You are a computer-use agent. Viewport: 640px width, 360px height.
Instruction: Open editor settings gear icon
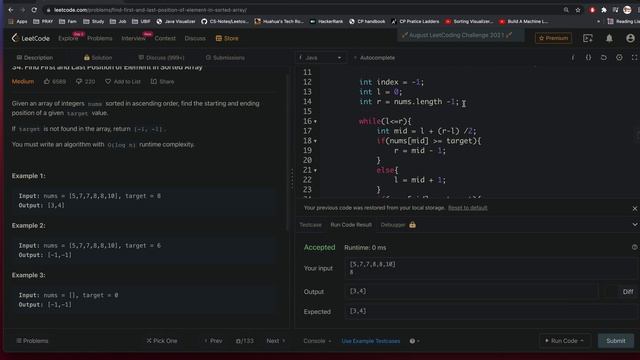(619, 58)
